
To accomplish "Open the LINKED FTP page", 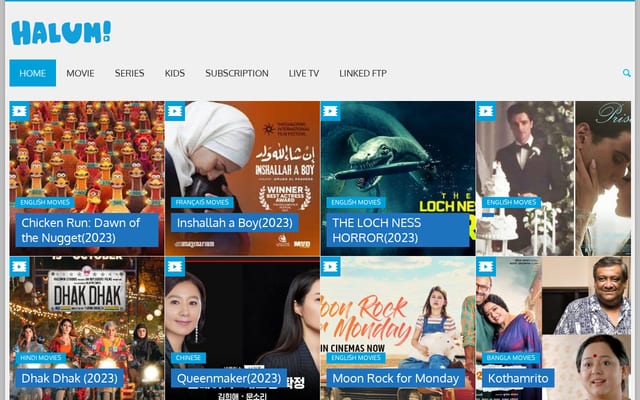I will [x=363, y=73].
